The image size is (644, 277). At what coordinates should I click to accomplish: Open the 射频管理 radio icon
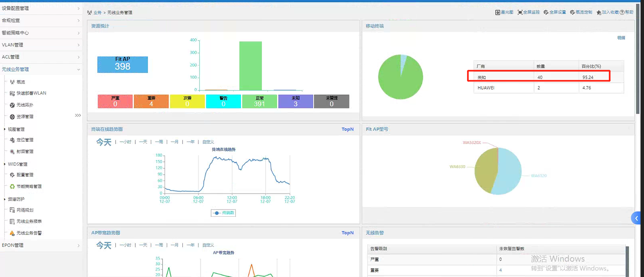coord(12,152)
